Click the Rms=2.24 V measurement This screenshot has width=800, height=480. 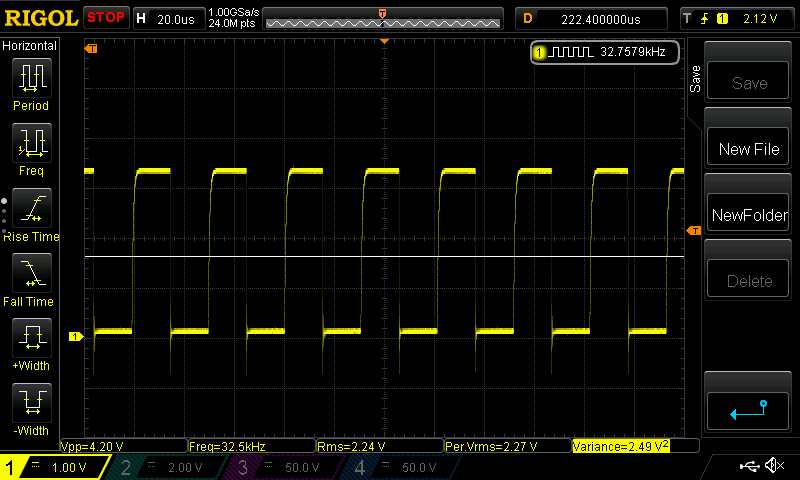click(351, 446)
